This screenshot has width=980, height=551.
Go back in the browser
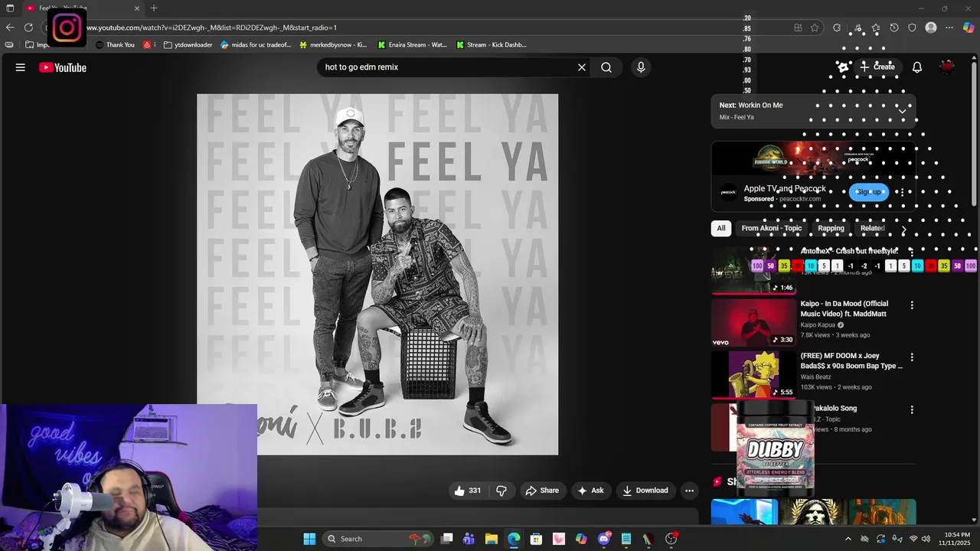(x=10, y=28)
